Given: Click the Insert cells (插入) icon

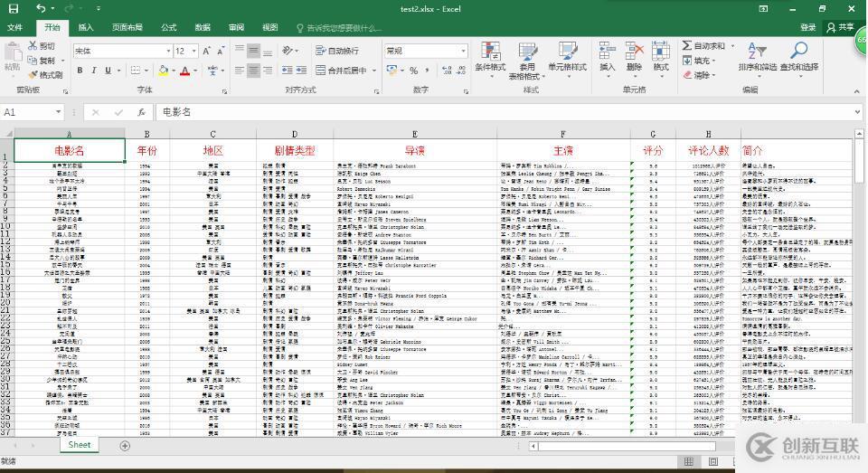Looking at the screenshot, I should click(x=607, y=51).
